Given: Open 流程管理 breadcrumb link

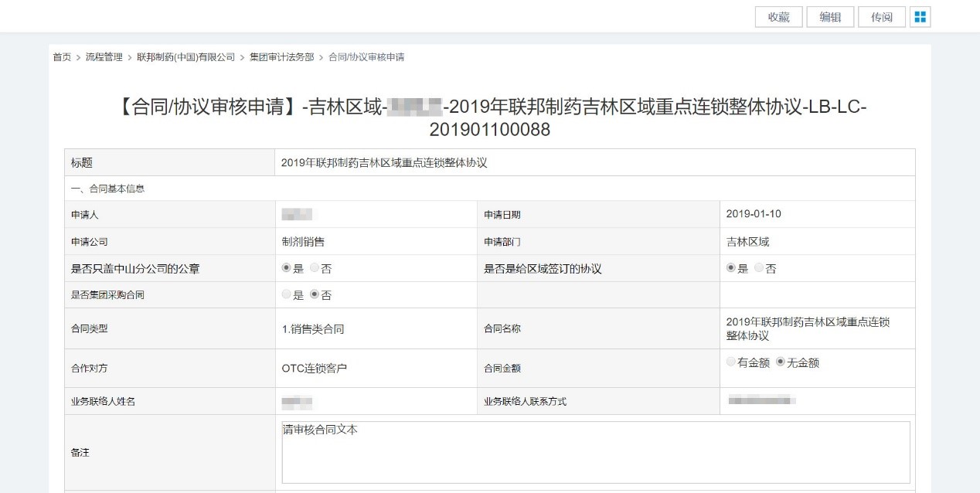Looking at the screenshot, I should 104,57.
